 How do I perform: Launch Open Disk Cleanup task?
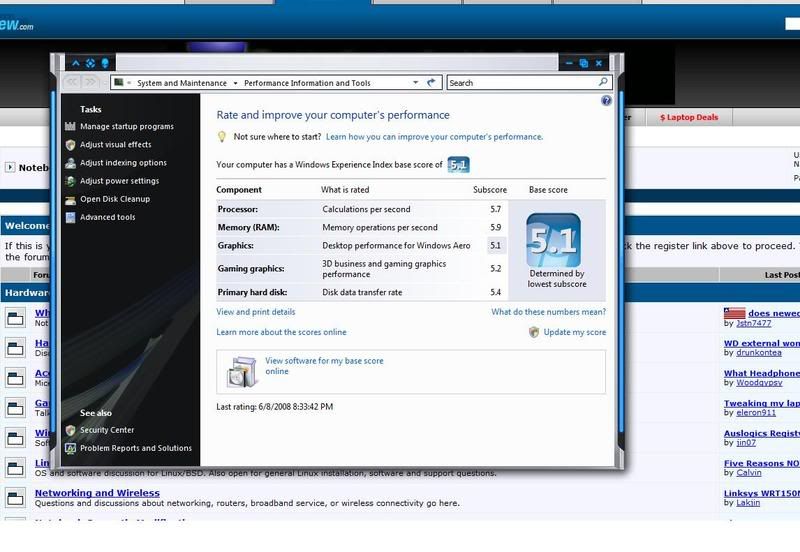(x=115, y=199)
